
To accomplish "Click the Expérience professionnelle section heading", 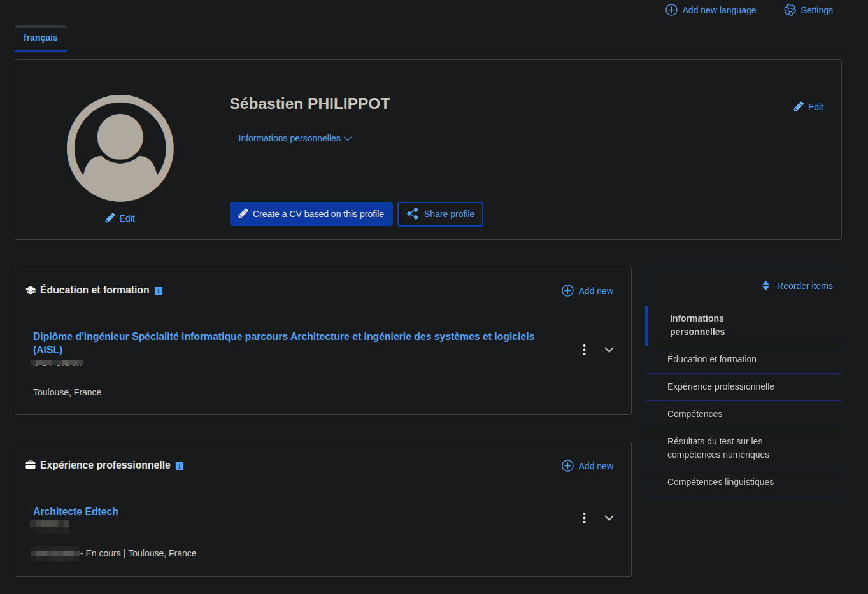I will (105, 465).
